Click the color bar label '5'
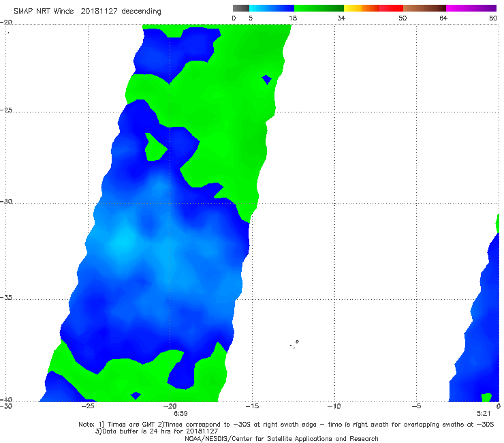This screenshot has width=504, height=443. [x=251, y=18]
